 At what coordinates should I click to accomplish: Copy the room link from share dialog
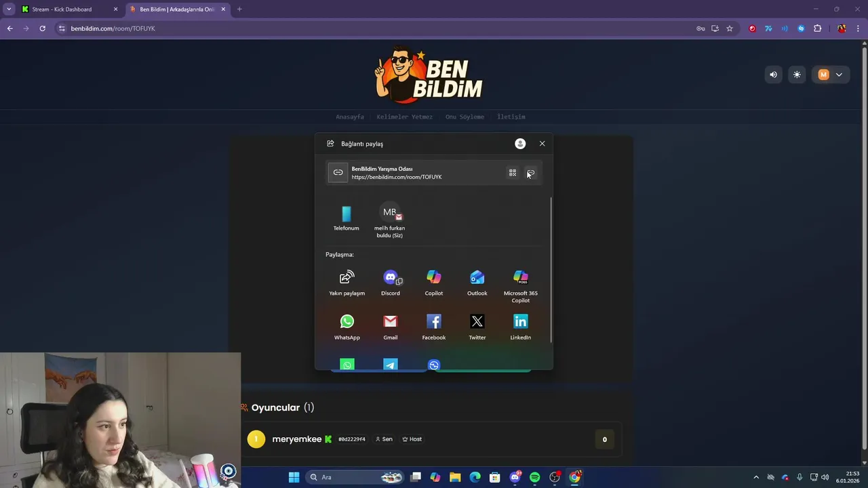pos(530,173)
